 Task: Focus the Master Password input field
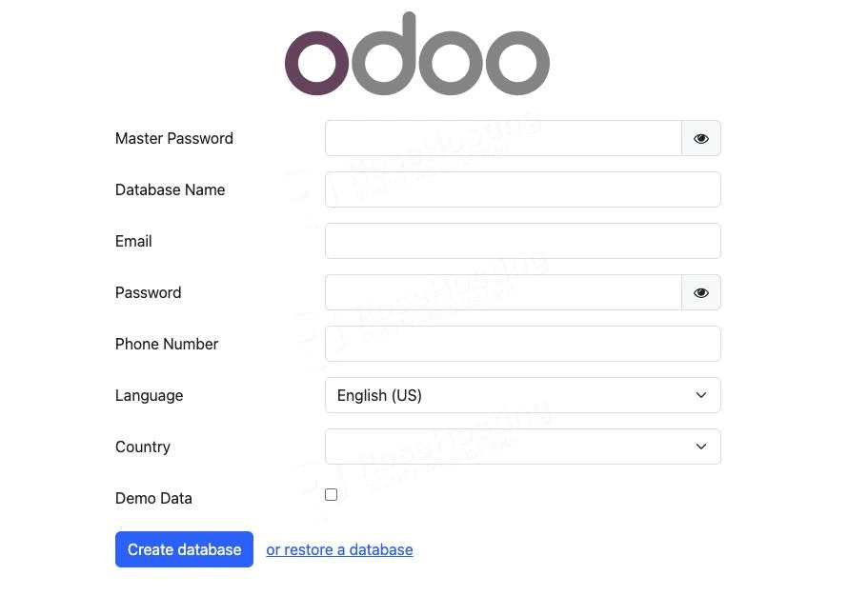(503, 138)
